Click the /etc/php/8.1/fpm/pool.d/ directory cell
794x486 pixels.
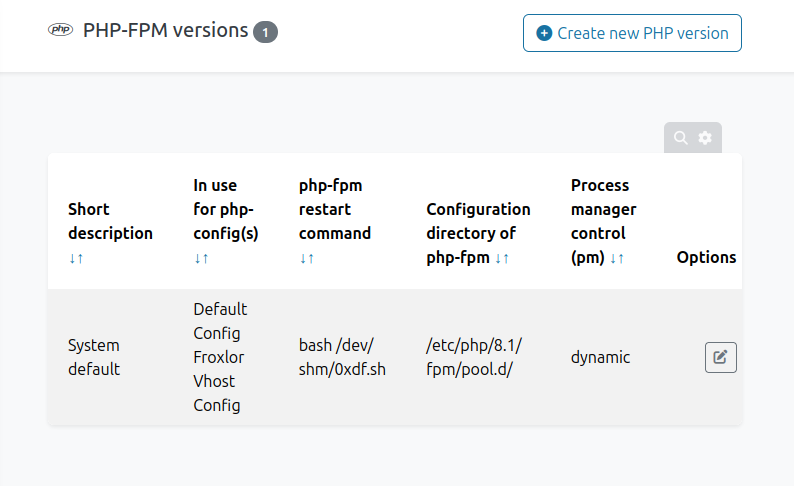(x=474, y=357)
